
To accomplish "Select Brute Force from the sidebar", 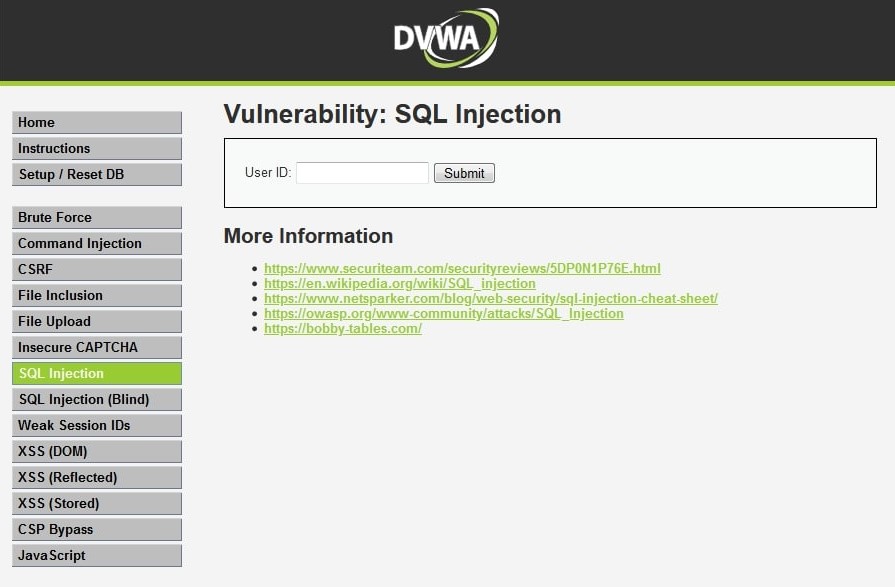I will tap(97, 218).
